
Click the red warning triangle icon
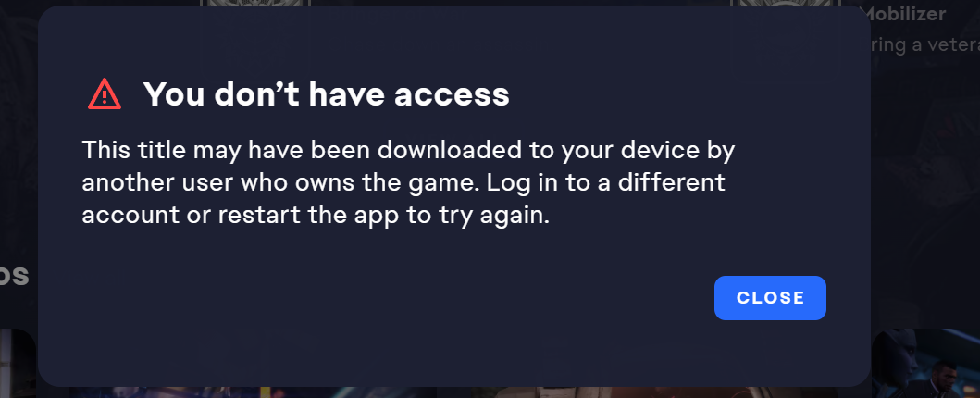[x=105, y=94]
